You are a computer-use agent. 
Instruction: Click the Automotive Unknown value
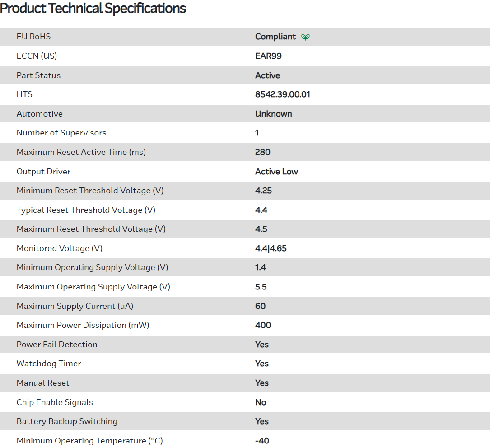pos(273,114)
